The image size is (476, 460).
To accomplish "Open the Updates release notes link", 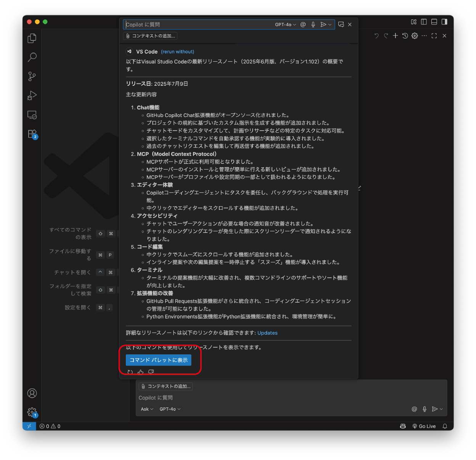I will [x=267, y=333].
